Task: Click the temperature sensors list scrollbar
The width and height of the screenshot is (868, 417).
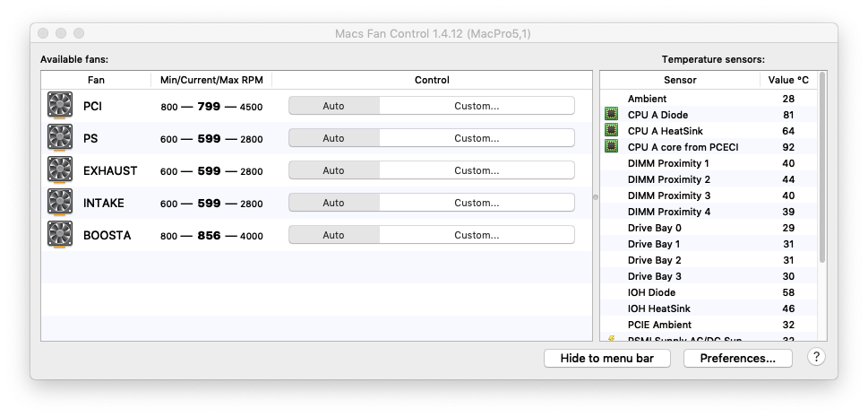Action: click(822, 168)
